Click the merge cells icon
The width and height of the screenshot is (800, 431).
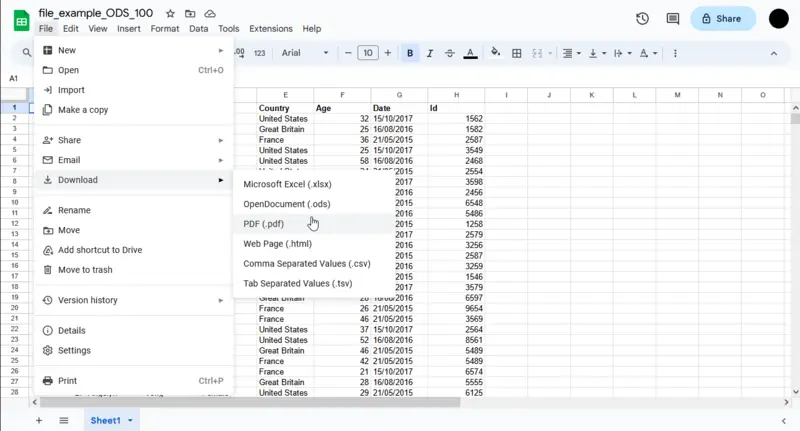537,53
